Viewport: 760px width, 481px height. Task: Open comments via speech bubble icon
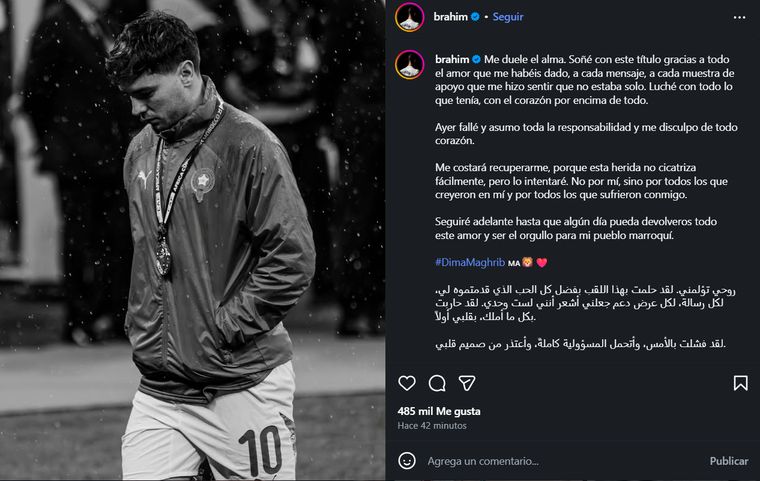click(437, 383)
